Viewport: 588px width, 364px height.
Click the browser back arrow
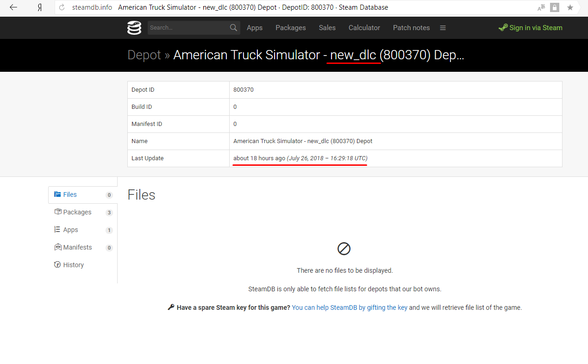(13, 7)
